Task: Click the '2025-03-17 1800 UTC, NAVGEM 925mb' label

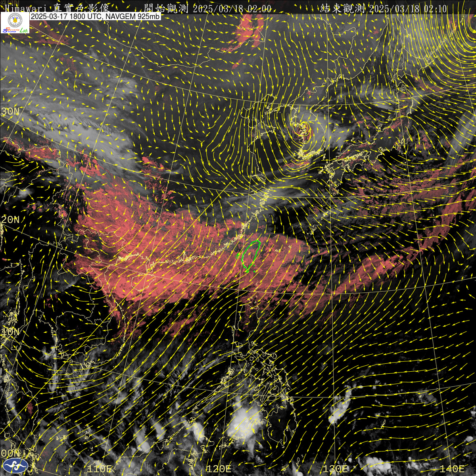Action: click(96, 17)
